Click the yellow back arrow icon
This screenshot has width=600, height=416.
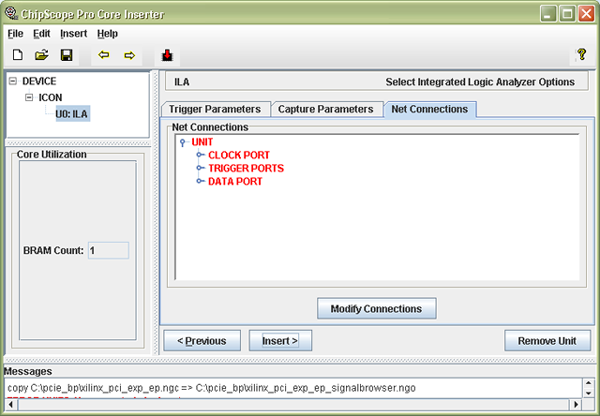(x=103, y=55)
